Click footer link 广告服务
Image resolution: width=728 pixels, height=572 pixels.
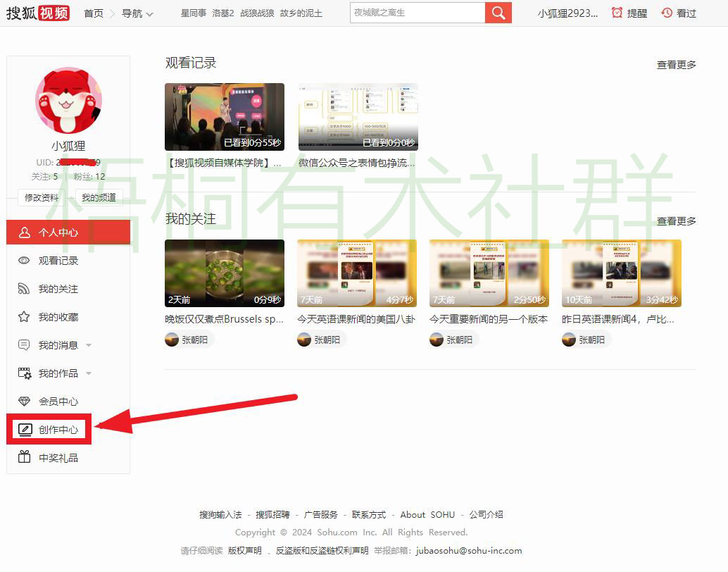321,514
